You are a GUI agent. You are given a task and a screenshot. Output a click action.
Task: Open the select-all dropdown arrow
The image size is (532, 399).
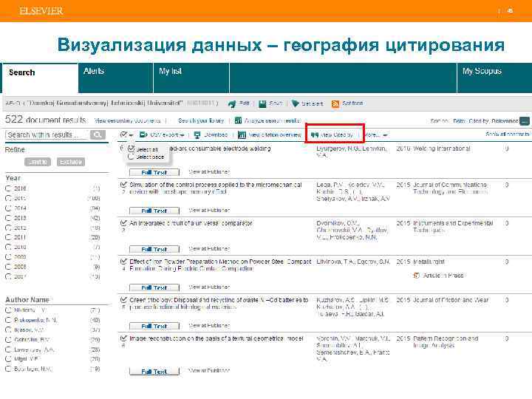(x=131, y=135)
